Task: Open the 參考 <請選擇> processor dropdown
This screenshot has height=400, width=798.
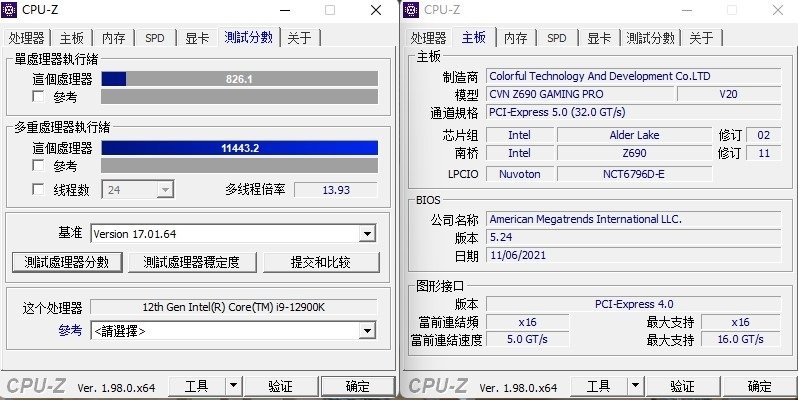Action: 367,331
